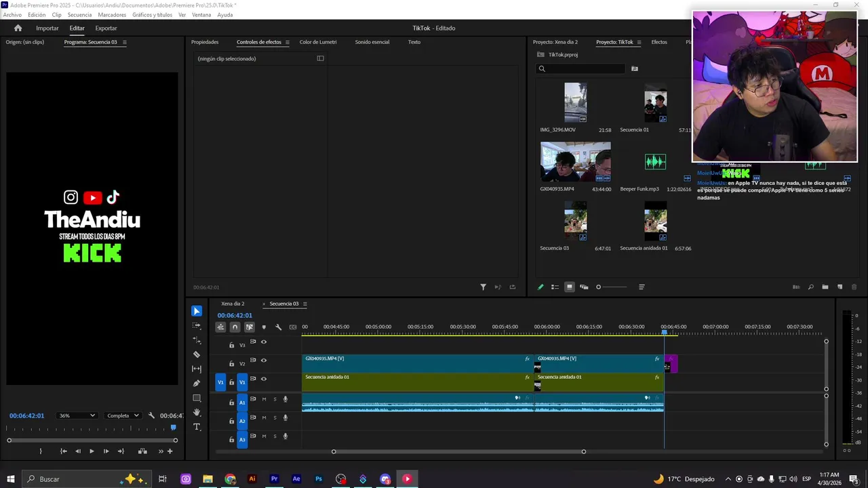Enable voice-over record on A3
This screenshot has width=868, height=488.
285,436
